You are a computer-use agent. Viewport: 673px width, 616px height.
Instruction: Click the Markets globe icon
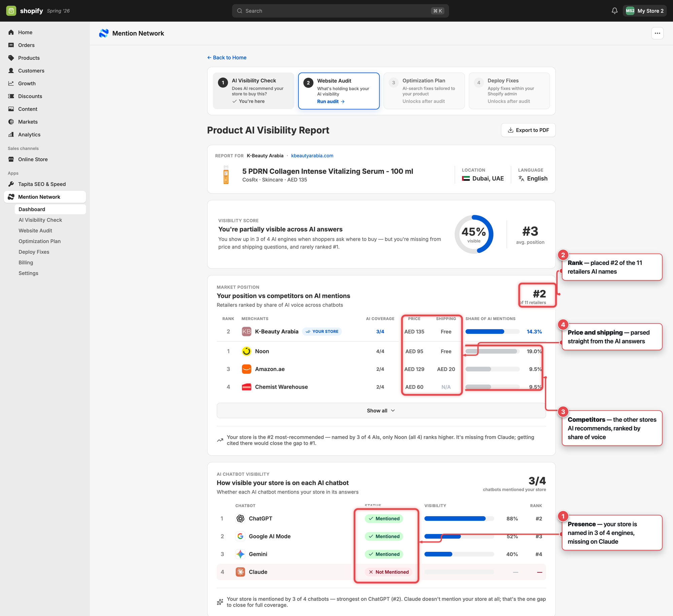(x=11, y=122)
